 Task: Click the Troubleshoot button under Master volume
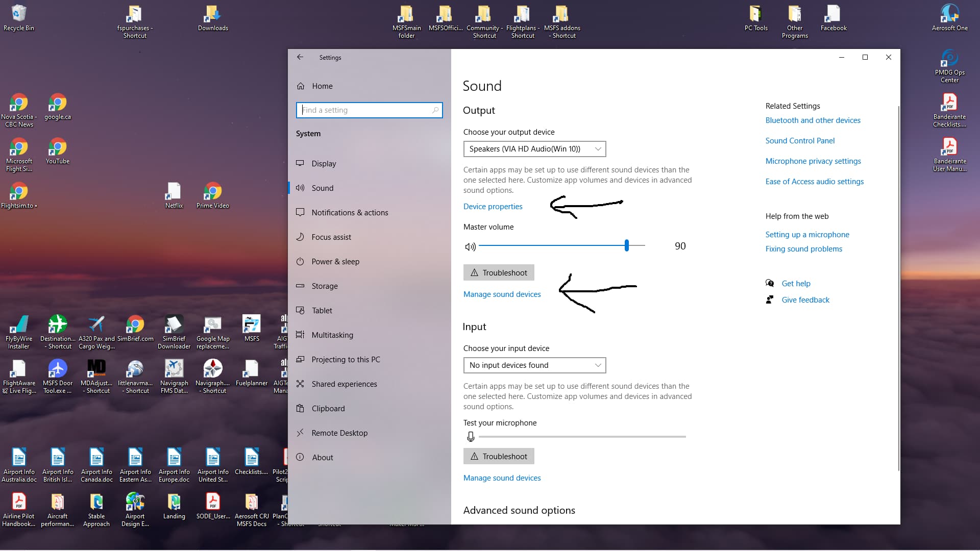tap(499, 272)
